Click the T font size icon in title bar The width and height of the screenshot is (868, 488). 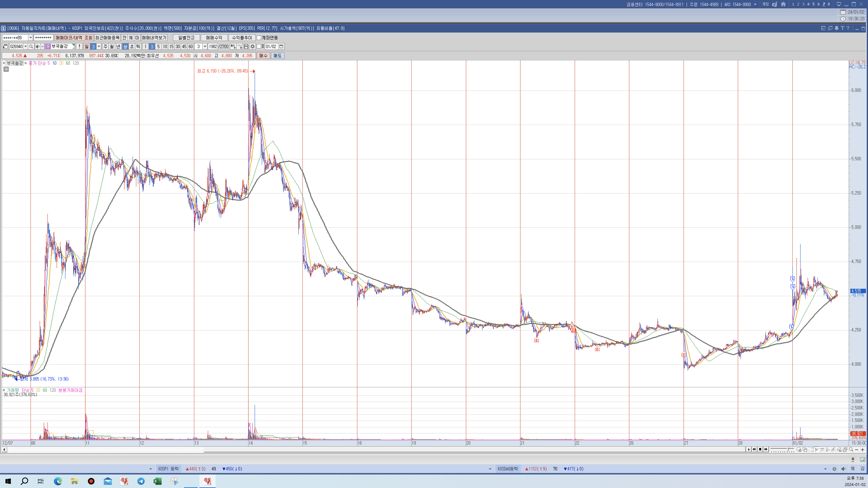(x=842, y=28)
